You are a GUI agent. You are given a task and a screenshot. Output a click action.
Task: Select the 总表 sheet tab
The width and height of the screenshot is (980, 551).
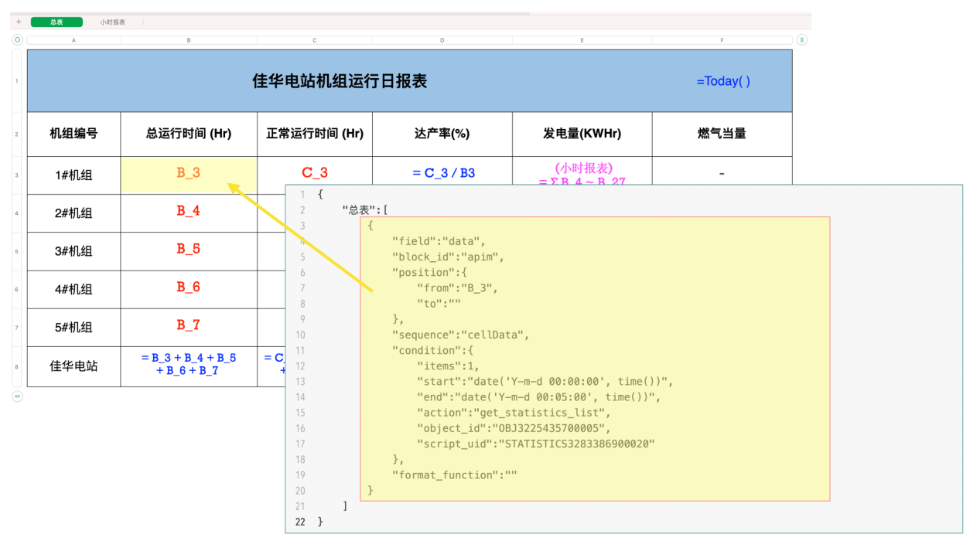click(56, 22)
